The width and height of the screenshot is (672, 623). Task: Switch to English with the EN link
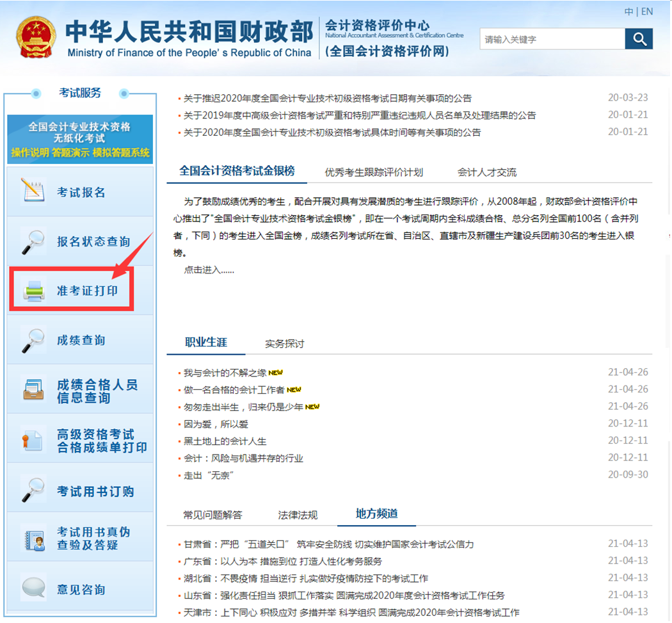click(x=646, y=12)
